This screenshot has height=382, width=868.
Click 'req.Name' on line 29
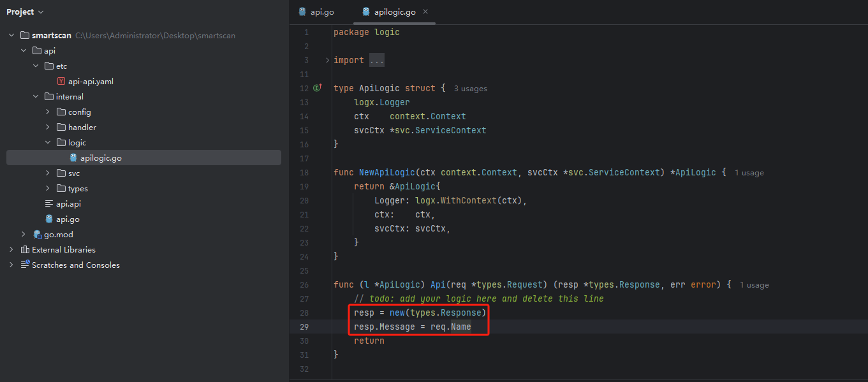451,327
